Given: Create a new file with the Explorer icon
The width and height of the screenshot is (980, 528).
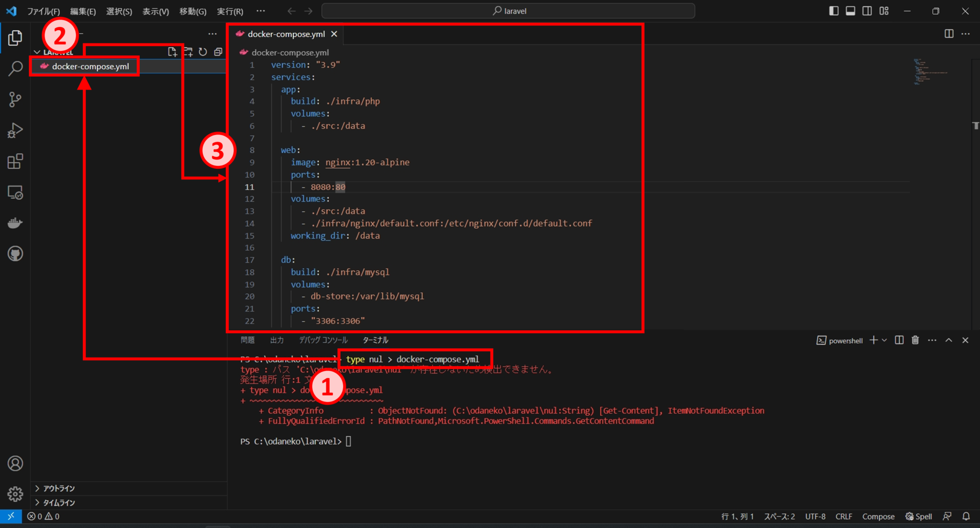Looking at the screenshot, I should point(173,51).
